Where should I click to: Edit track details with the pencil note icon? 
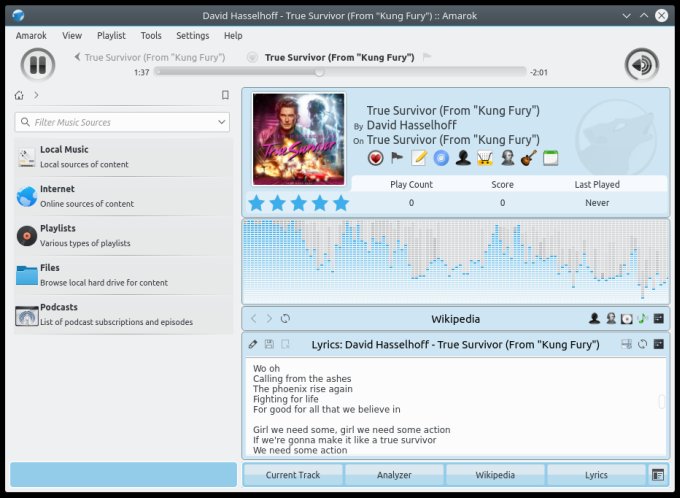tap(419, 158)
